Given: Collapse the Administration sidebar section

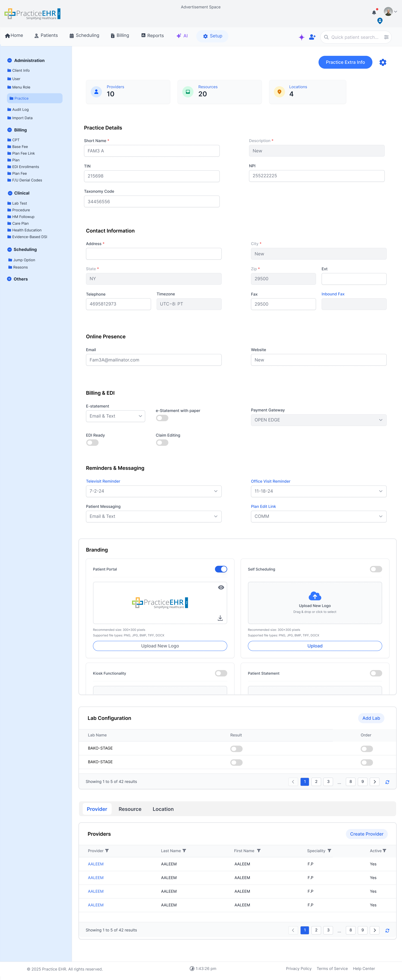Looking at the screenshot, I should 9,60.
